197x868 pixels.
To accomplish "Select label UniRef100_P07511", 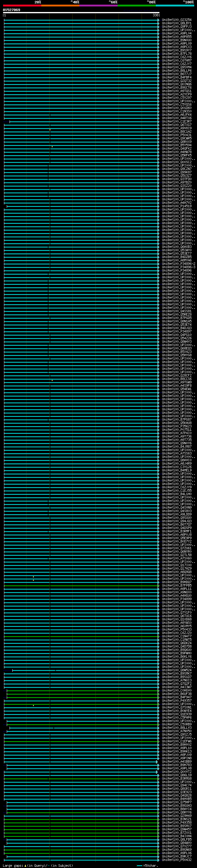I will (177, 430).
